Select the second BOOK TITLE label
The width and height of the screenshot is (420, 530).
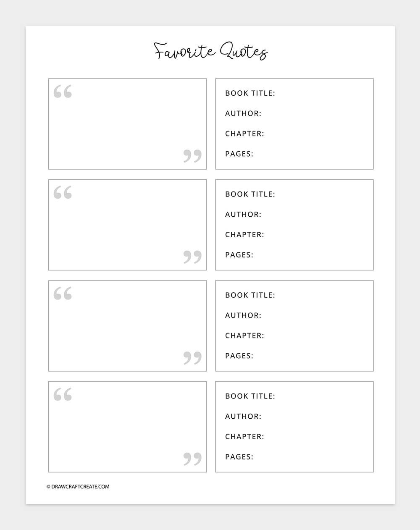tap(250, 194)
